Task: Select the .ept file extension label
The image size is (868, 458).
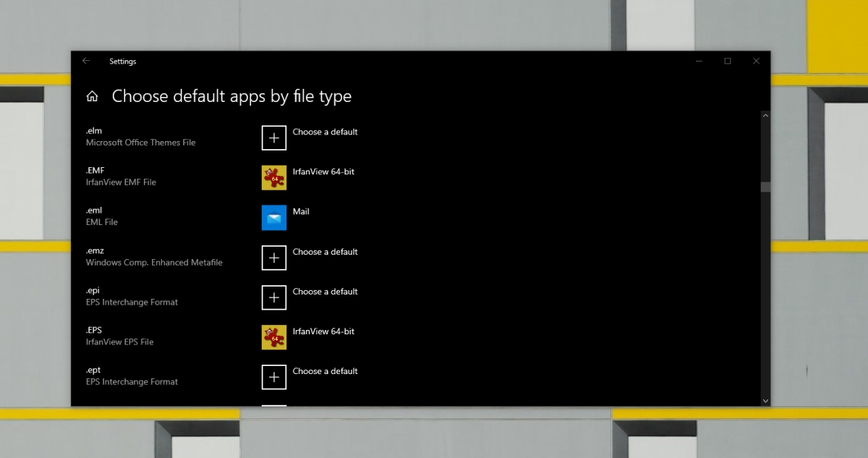Action: coord(93,370)
